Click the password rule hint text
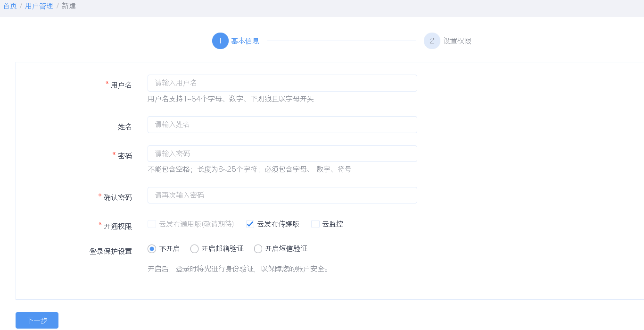Image resolution: width=644 pixels, height=330 pixels. tap(249, 169)
